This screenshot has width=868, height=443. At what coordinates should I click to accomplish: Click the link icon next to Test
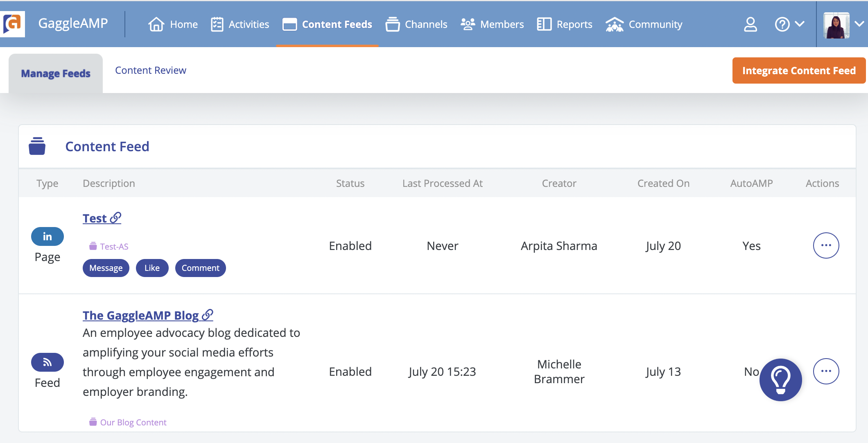pyautogui.click(x=115, y=218)
